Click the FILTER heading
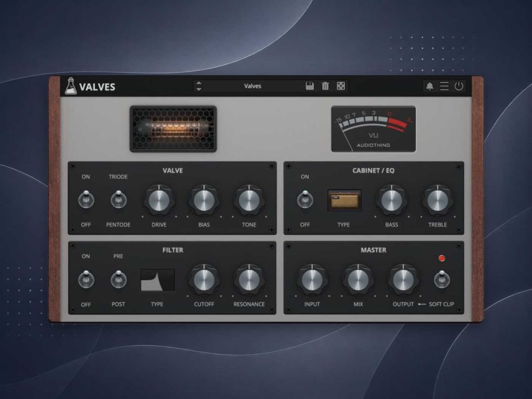 click(172, 250)
